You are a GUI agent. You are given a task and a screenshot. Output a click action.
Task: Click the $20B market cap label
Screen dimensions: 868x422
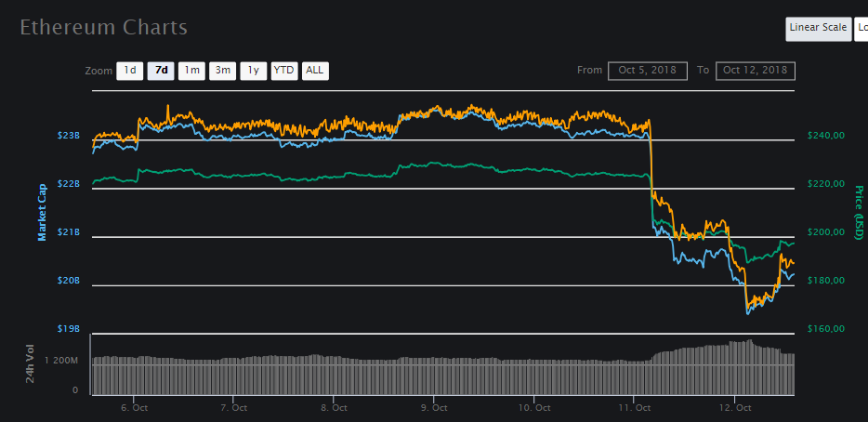[x=69, y=281]
